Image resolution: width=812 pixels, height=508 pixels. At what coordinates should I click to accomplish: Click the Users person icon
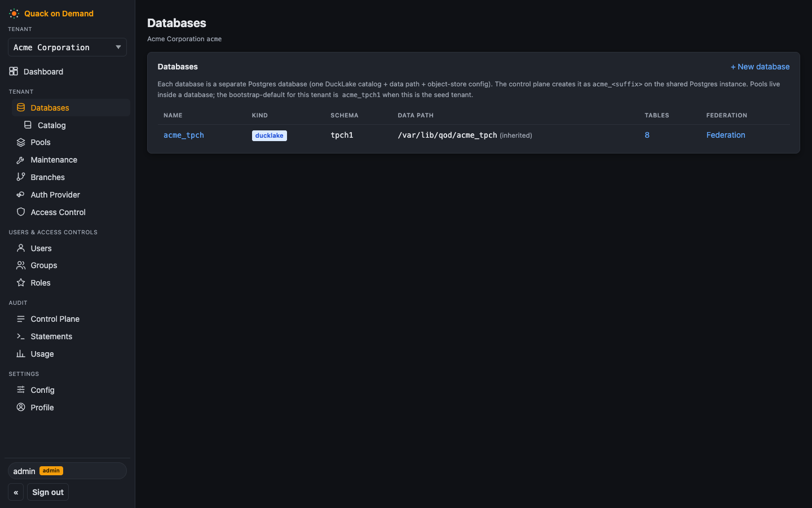[x=21, y=248]
